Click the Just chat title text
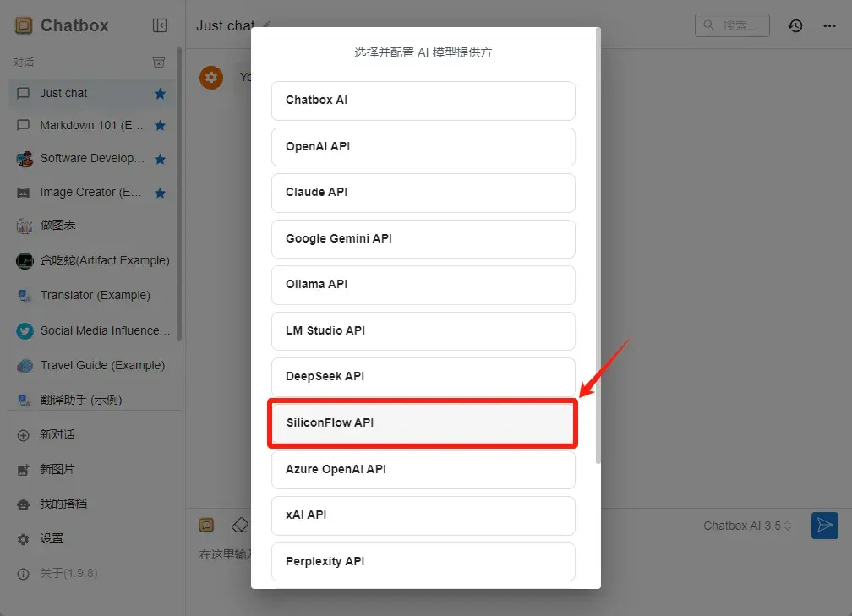 coord(226,25)
